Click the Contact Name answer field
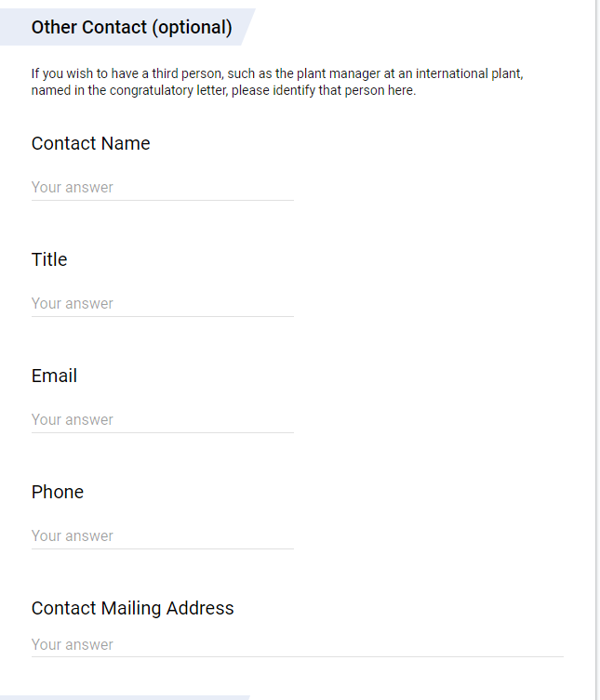This screenshot has height=700, width=600. click(162, 188)
